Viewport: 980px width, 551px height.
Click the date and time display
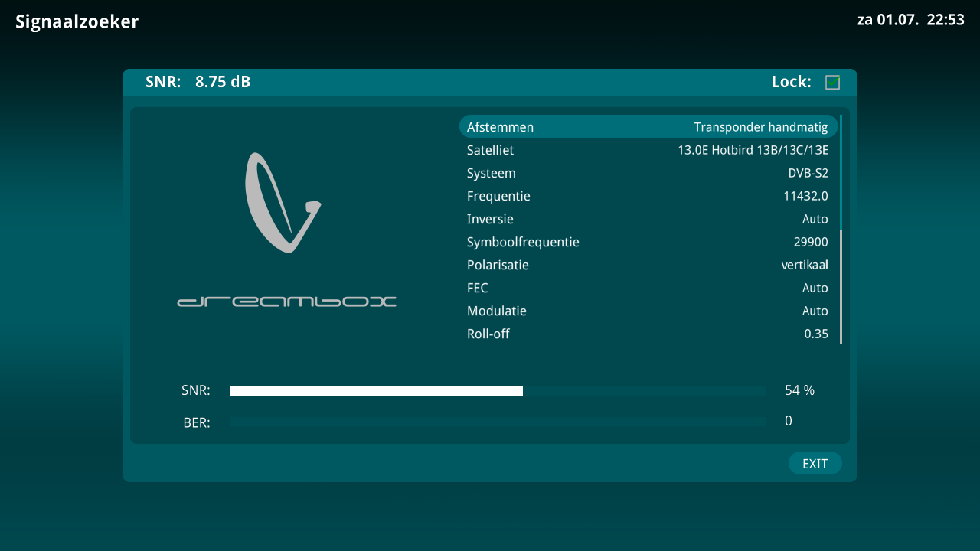(x=910, y=20)
